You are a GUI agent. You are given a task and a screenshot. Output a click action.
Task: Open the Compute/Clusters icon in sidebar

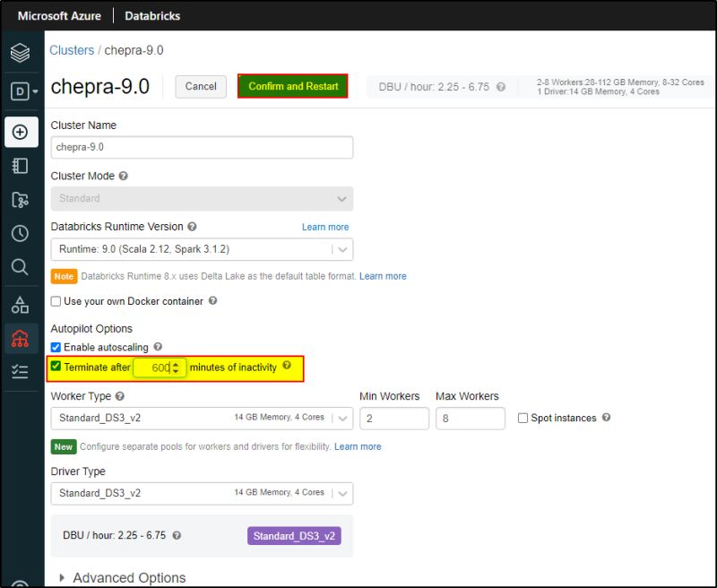(21, 340)
